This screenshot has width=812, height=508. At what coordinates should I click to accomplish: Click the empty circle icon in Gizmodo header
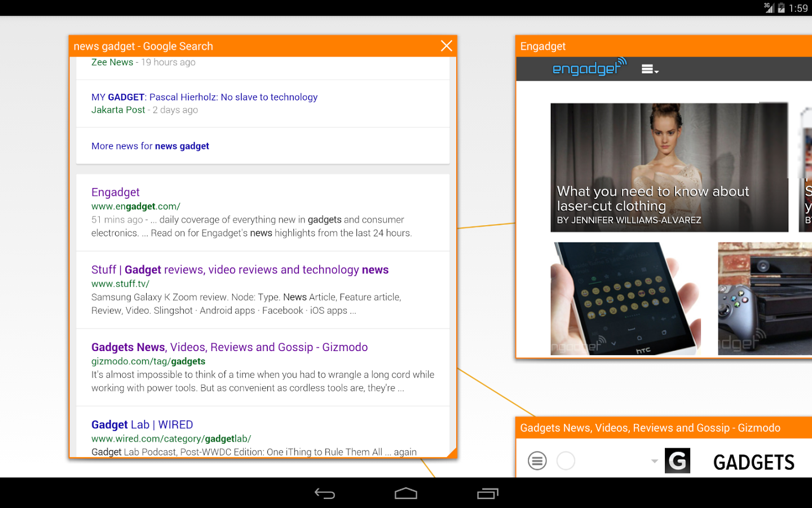[566, 461]
